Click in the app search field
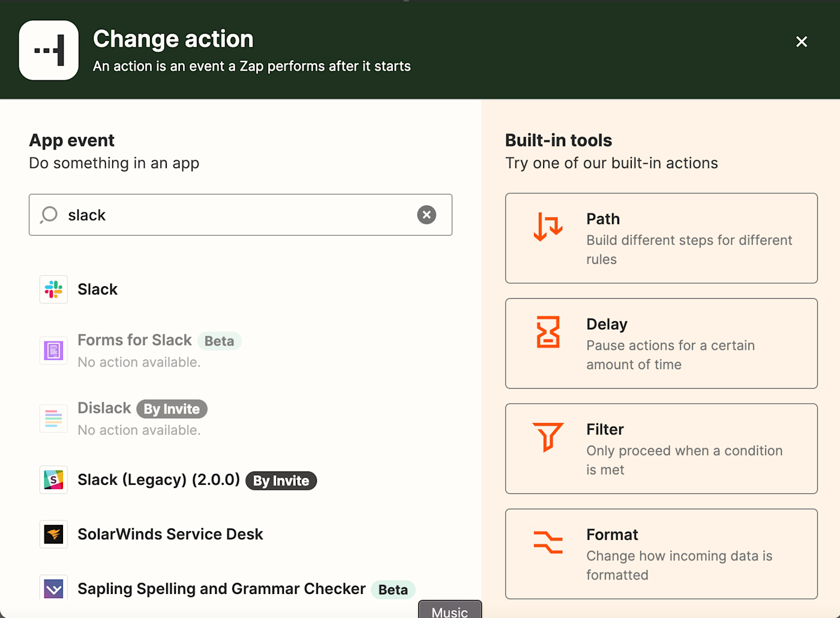 [240, 215]
